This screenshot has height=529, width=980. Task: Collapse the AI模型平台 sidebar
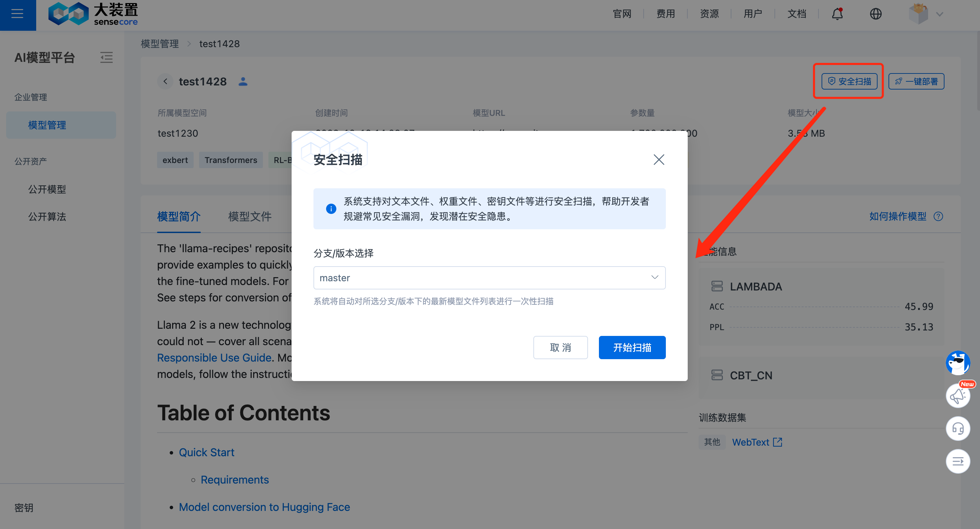coord(107,57)
